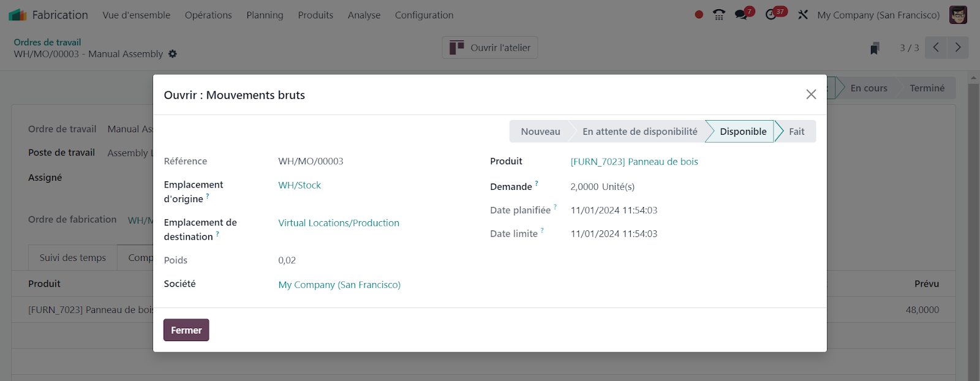The height and width of the screenshot is (381, 980).
Task: Switch to the Suivi des temps tab
Action: pyautogui.click(x=72, y=258)
